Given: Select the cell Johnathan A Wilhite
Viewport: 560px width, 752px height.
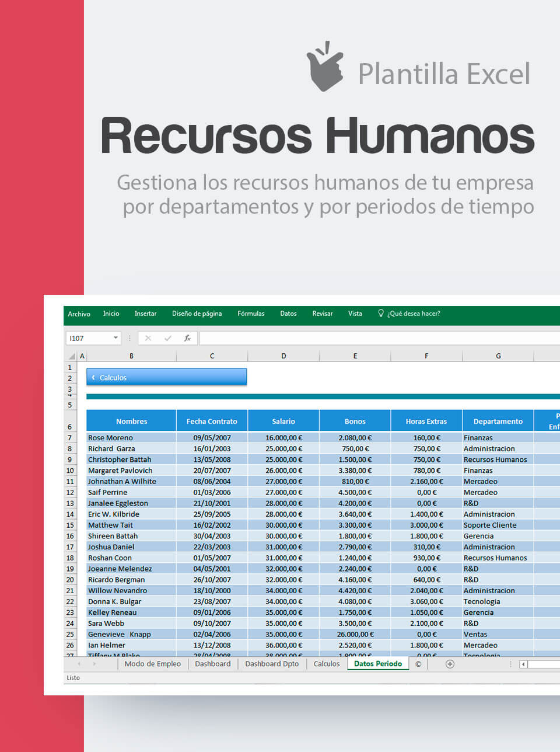Looking at the screenshot, I should click(x=131, y=482).
